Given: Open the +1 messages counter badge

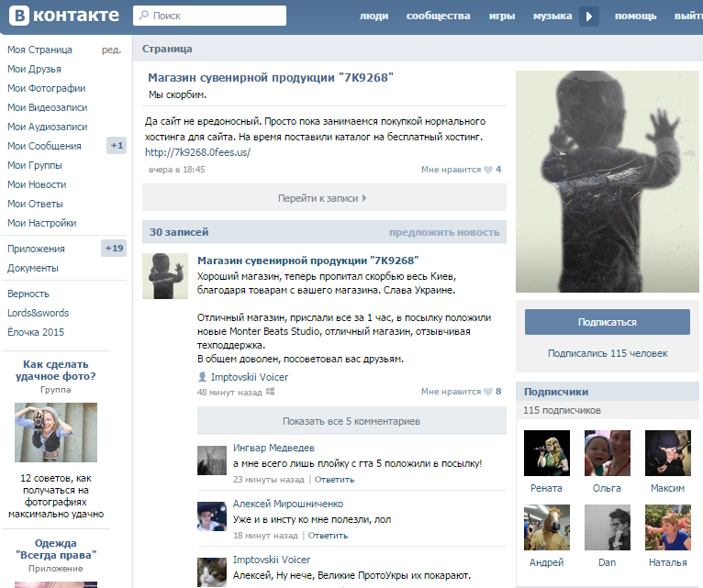Looking at the screenshot, I should click(x=116, y=146).
